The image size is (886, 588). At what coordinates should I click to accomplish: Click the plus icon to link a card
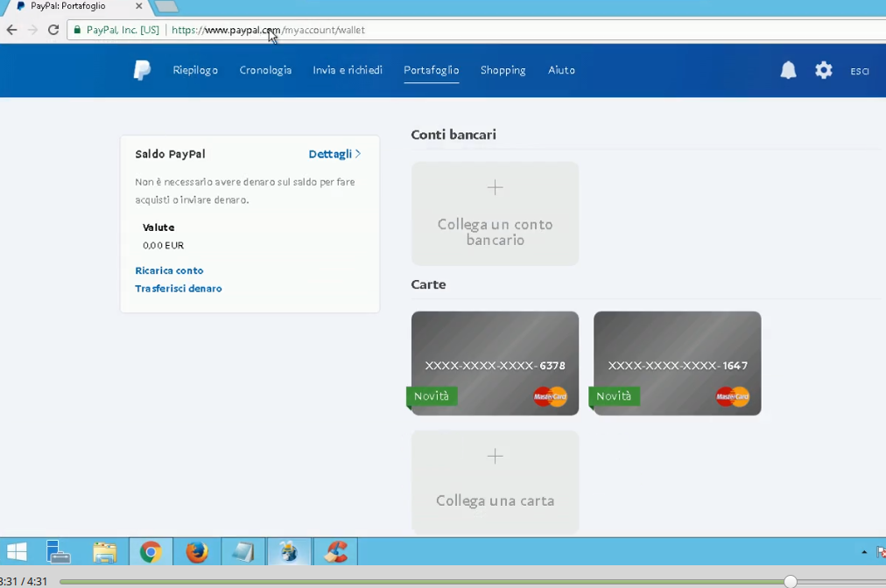pyautogui.click(x=495, y=456)
